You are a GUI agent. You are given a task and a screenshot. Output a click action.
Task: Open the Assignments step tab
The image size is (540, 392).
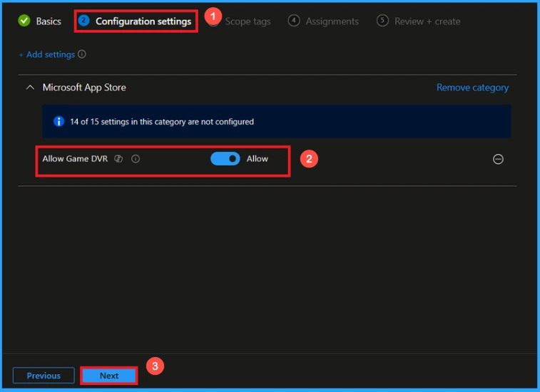323,21
